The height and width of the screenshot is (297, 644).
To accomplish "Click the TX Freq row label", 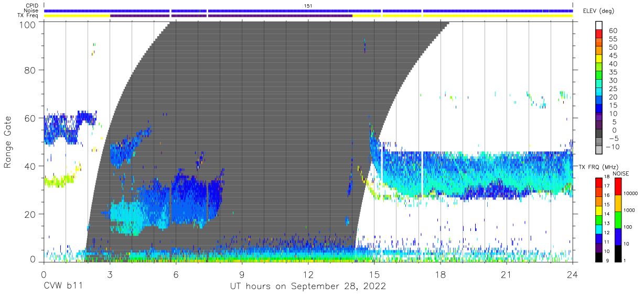I will point(29,16).
